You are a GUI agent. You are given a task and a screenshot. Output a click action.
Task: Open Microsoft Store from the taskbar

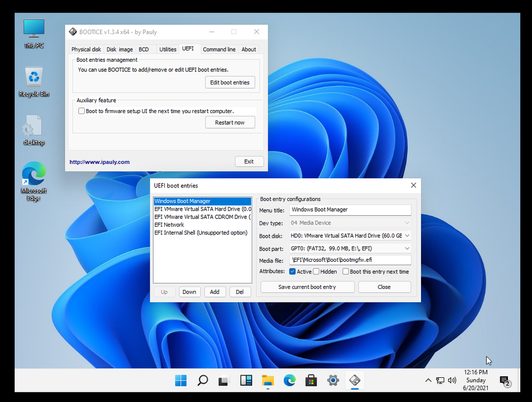pos(311,380)
